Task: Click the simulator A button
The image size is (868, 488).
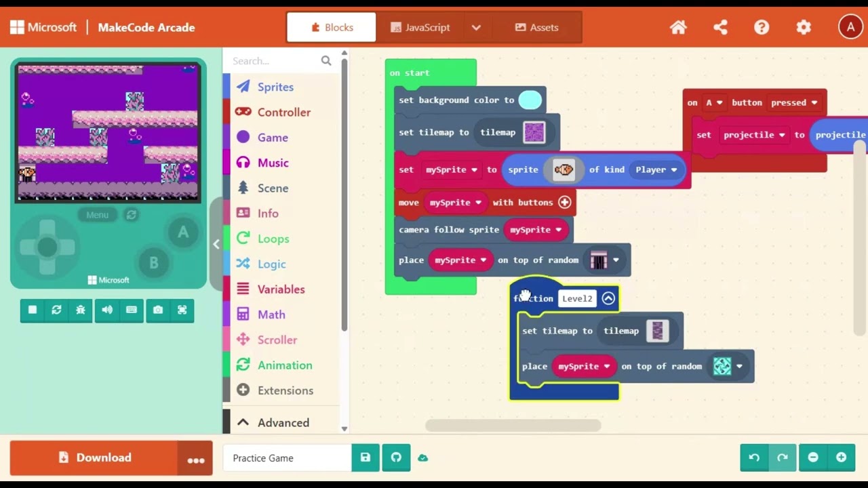Action: (182, 233)
